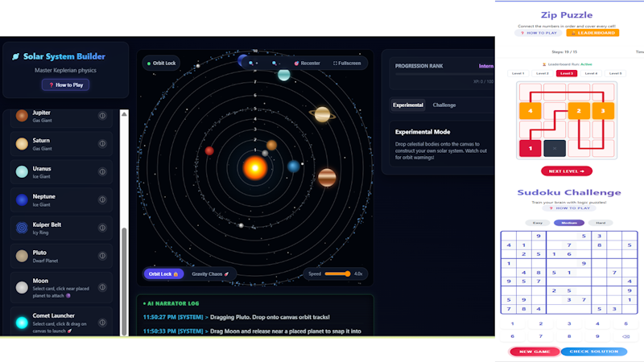Pick the Saturn planet icon in list
The image size is (644, 362).
(x=22, y=144)
